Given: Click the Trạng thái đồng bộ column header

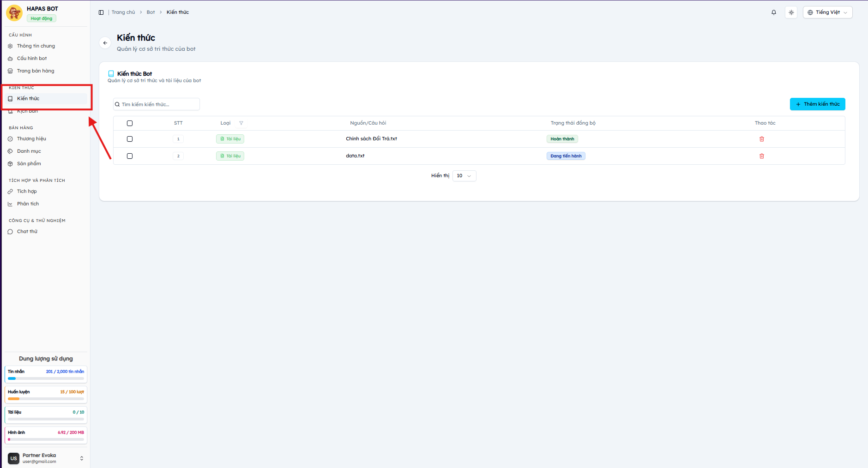Looking at the screenshot, I should coord(573,123).
